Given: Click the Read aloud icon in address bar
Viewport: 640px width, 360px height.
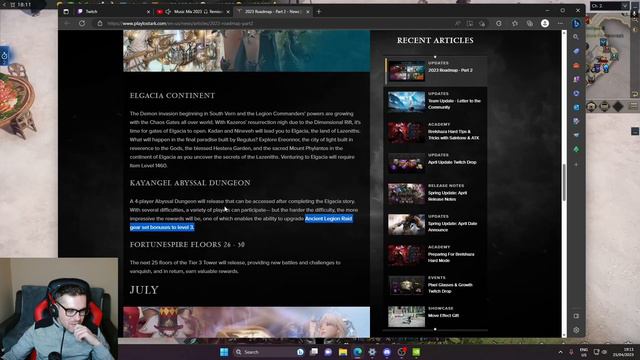Looking at the screenshot, I should pos(458,24).
